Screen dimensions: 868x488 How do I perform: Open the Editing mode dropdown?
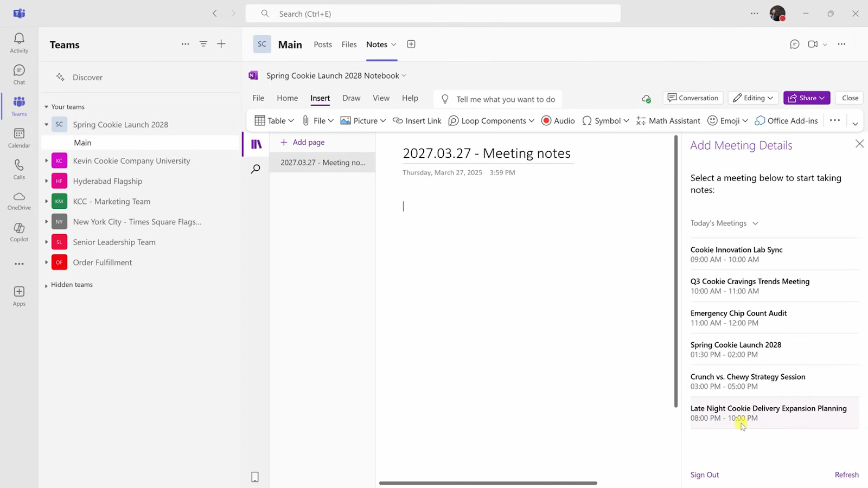tap(753, 98)
